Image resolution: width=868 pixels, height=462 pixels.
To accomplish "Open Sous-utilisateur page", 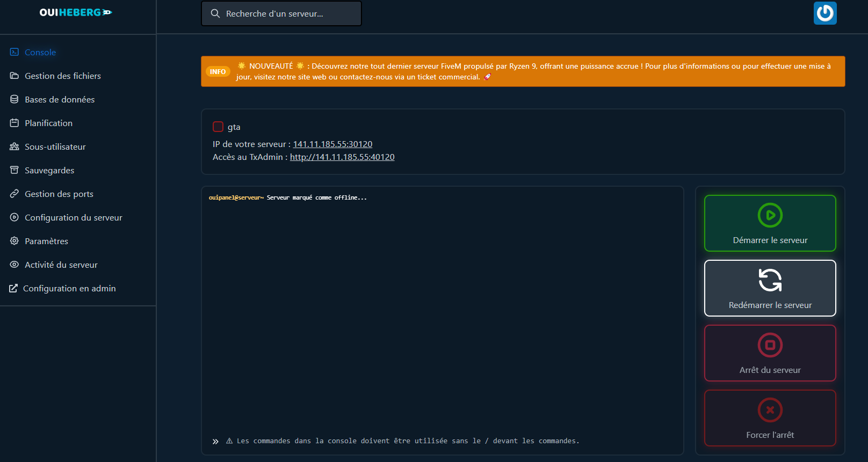I will [x=55, y=146].
